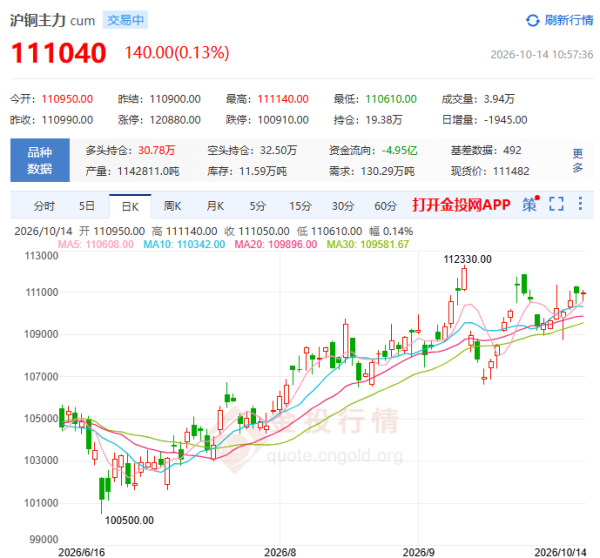The image size is (600, 558).
Task: Click the 跌停 100910.00 value
Action: point(283,120)
